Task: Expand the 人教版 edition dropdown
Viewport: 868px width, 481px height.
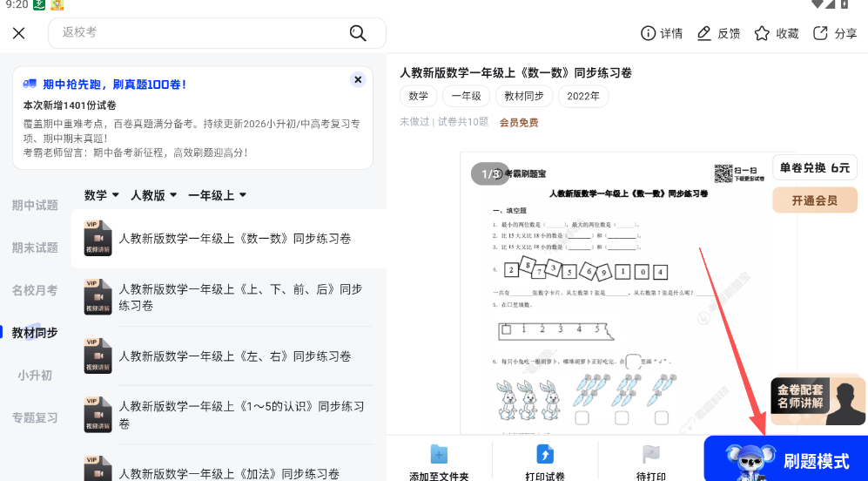Action: (153, 195)
